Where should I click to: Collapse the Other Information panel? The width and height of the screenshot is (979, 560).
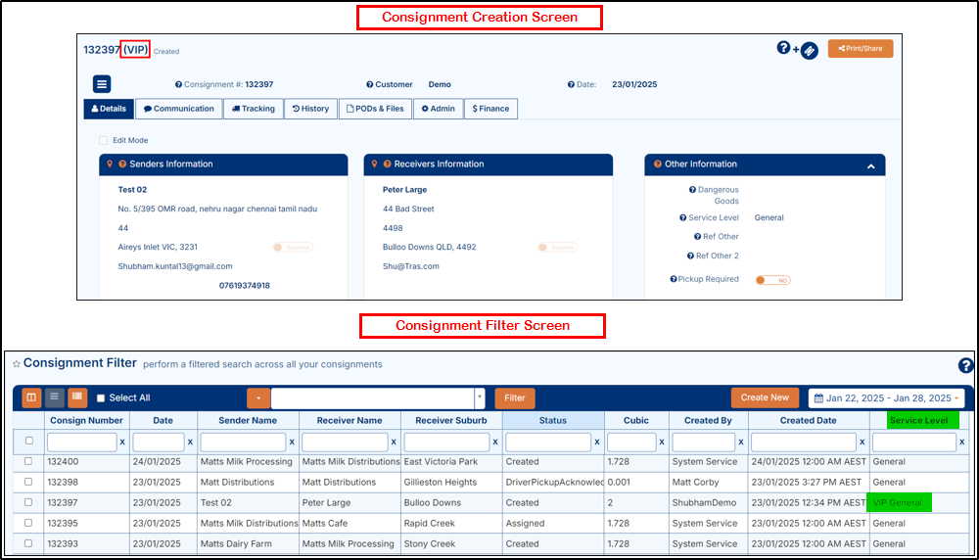[x=870, y=166]
